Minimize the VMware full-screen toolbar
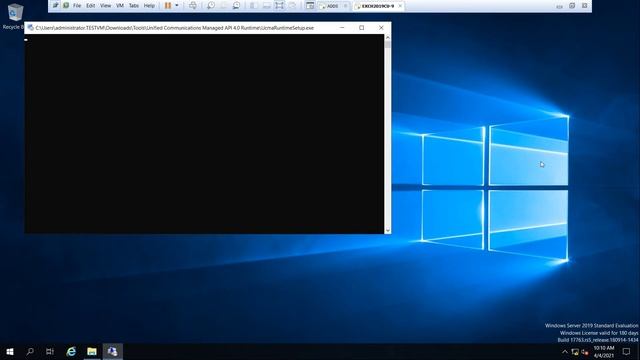The width and height of the screenshot is (640, 360). coord(560,6)
